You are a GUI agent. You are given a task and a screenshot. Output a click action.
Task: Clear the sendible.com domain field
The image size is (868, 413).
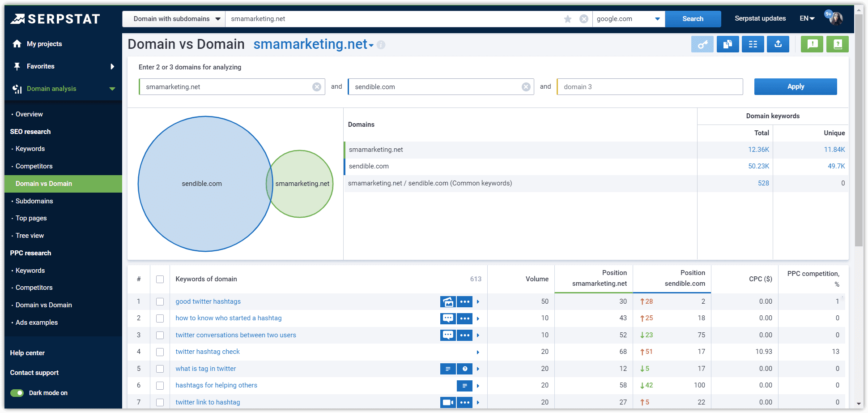(526, 87)
